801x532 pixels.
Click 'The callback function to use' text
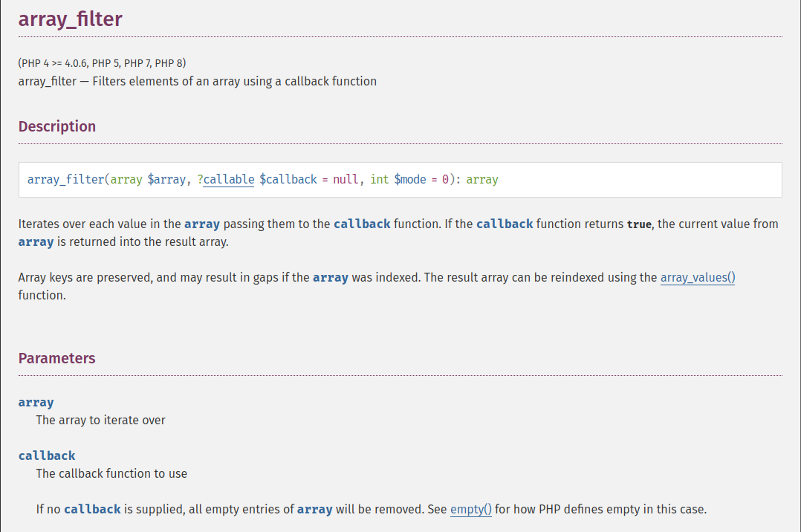(x=111, y=474)
